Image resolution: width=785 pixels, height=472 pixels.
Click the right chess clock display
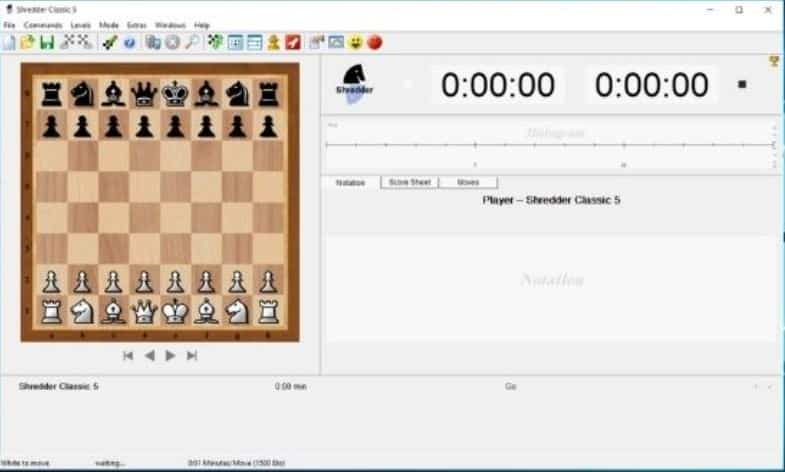(x=651, y=85)
